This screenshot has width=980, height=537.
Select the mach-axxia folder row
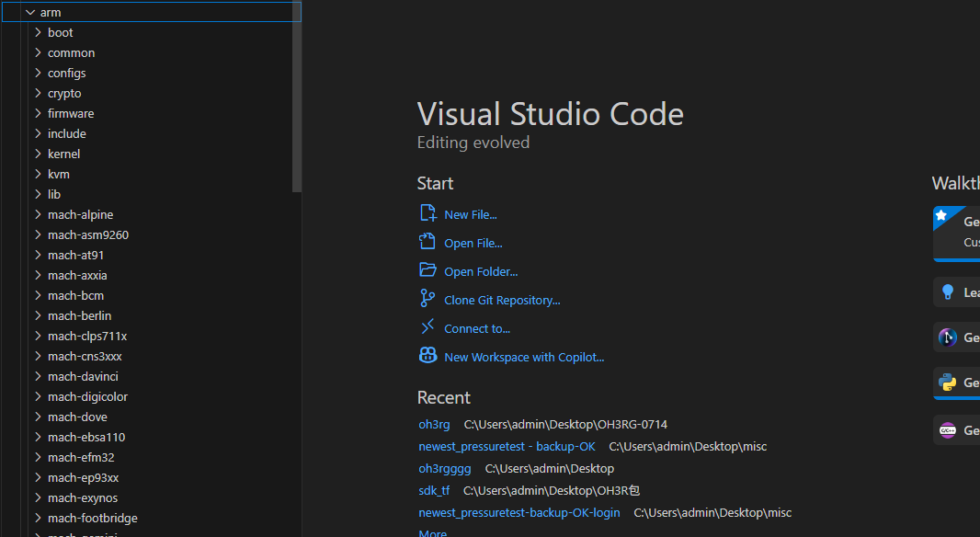(x=151, y=275)
